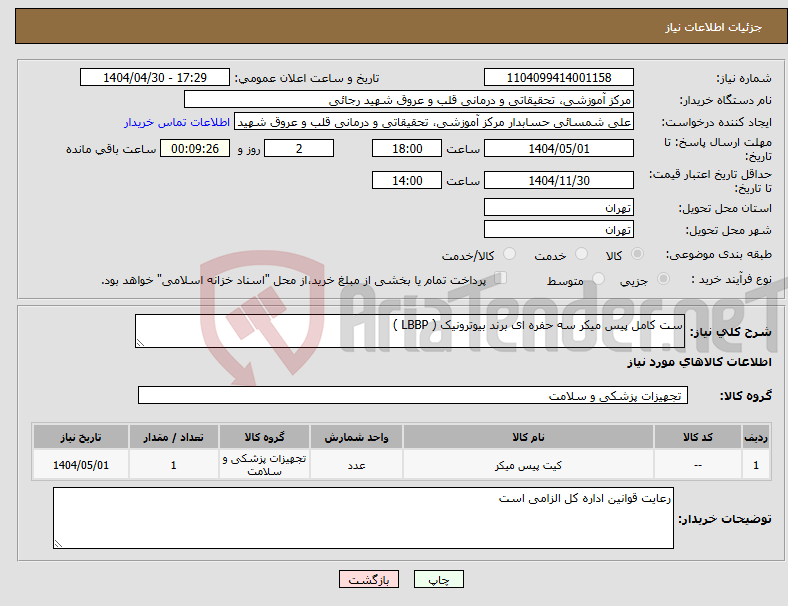Click the توضیحات خریدار notes textarea
788x606 pixels.
(363, 518)
